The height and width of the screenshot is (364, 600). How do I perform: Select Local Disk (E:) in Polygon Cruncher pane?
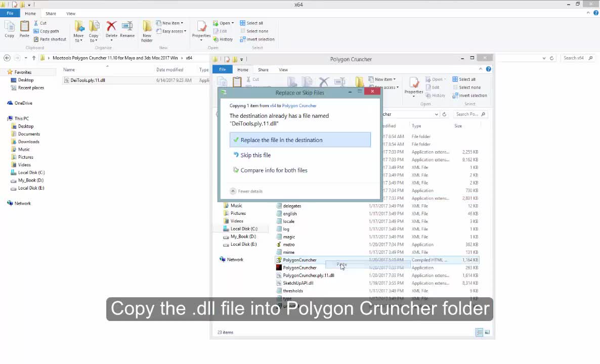click(243, 244)
